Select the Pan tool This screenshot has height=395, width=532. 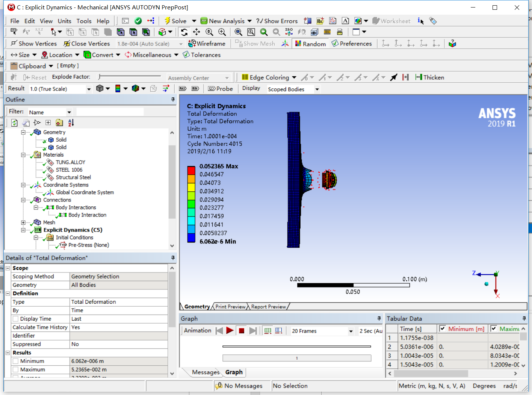[x=196, y=32]
